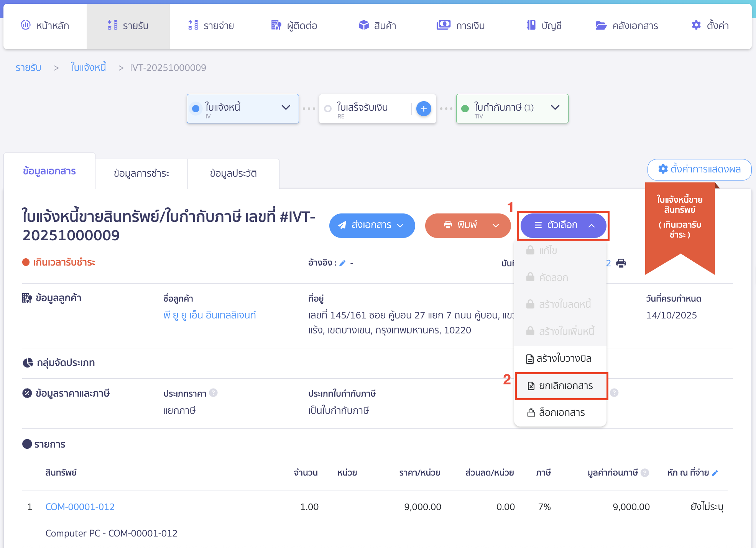Edit หัก ณ ที่จ่าย via the pencil icon
This screenshot has width=756, height=548.
(715, 473)
